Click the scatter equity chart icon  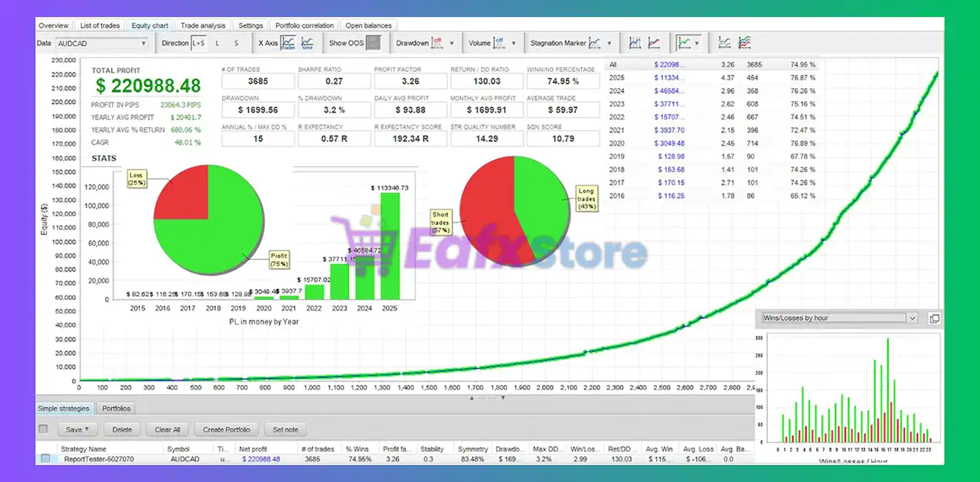point(725,43)
